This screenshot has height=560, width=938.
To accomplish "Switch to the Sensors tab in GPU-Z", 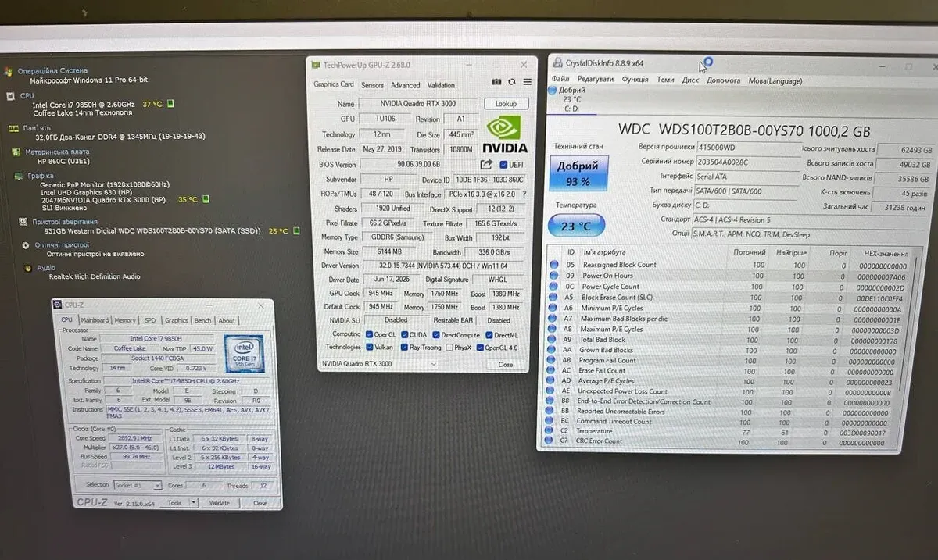I will pyautogui.click(x=372, y=85).
